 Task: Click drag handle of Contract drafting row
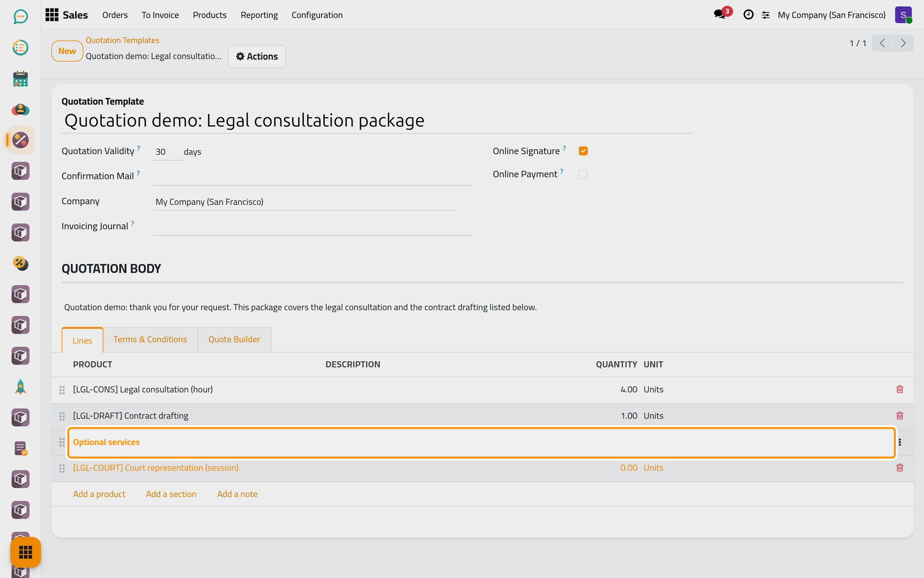click(x=62, y=416)
